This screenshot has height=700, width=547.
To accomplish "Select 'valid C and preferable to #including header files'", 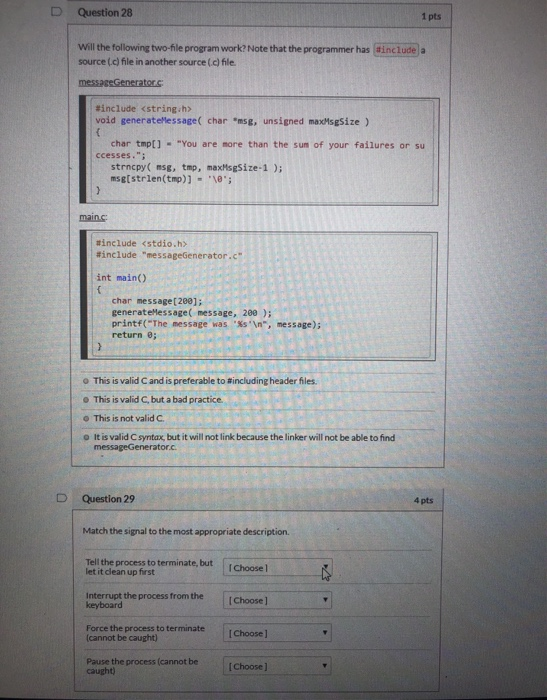I will coord(86,381).
